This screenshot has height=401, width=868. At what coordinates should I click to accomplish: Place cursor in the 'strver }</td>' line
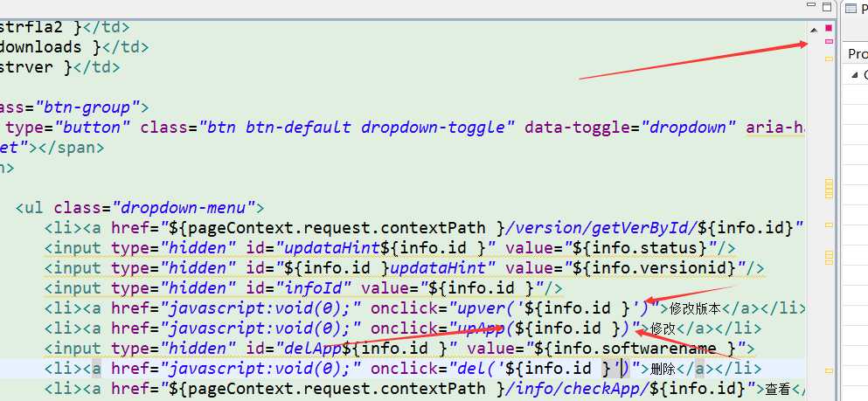point(59,67)
